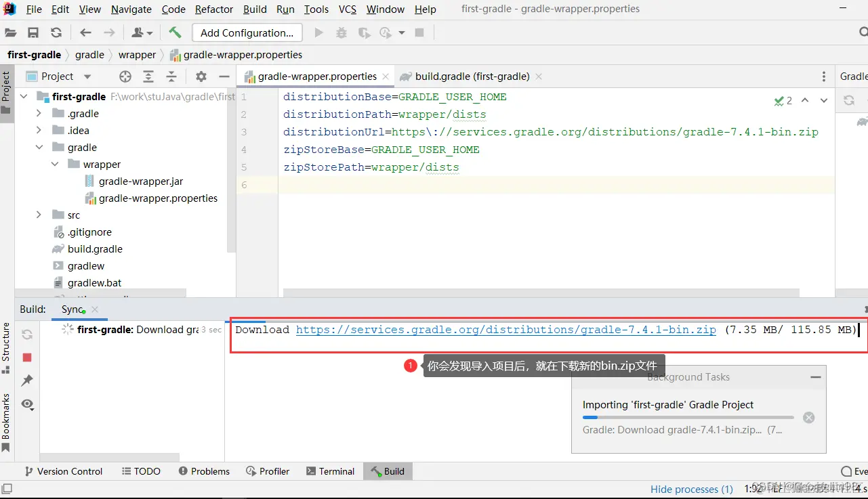The height and width of the screenshot is (499, 868).
Task: Navigate back with the left arrow
Action: point(85,32)
